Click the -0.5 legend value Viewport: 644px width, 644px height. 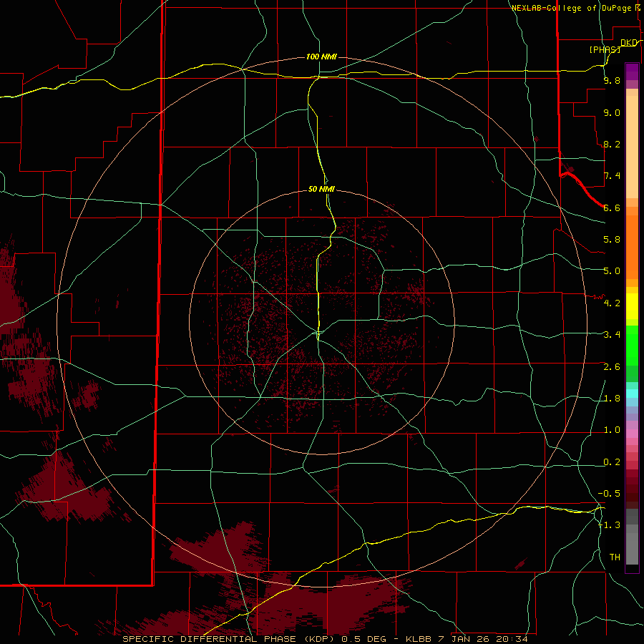(609, 494)
